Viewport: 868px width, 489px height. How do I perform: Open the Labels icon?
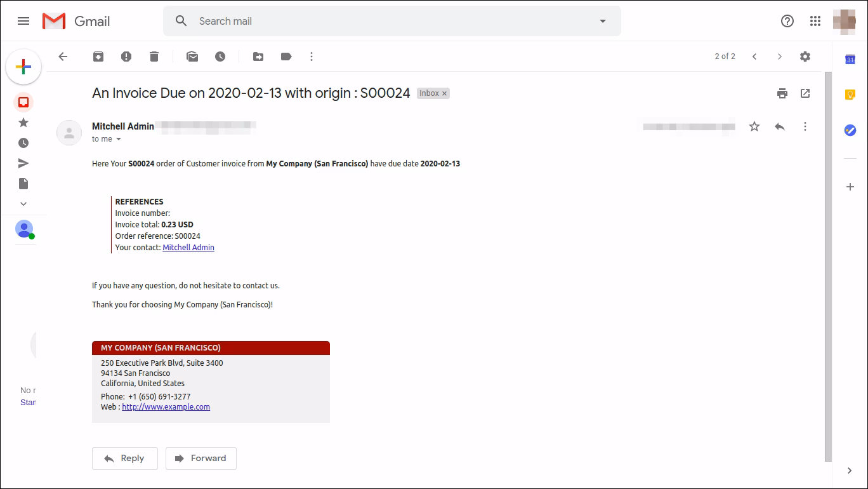click(286, 57)
